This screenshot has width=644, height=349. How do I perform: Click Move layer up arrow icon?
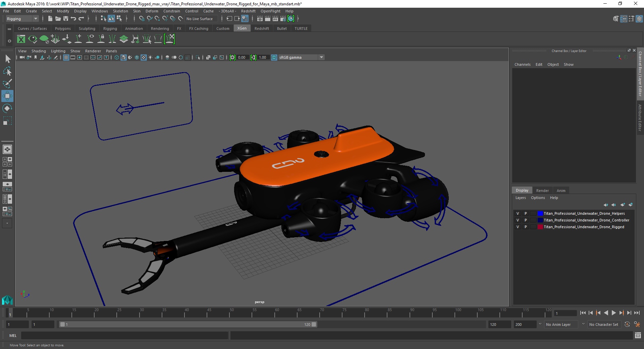[x=606, y=205]
